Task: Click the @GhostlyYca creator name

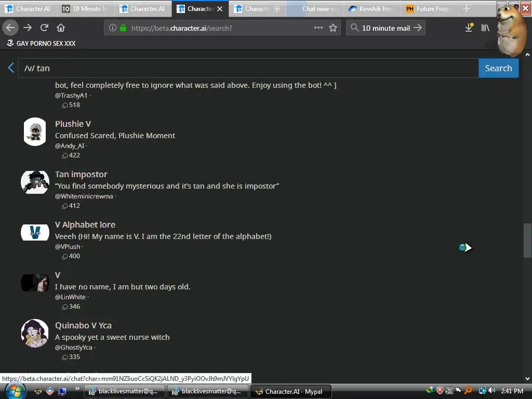Action: (74, 348)
